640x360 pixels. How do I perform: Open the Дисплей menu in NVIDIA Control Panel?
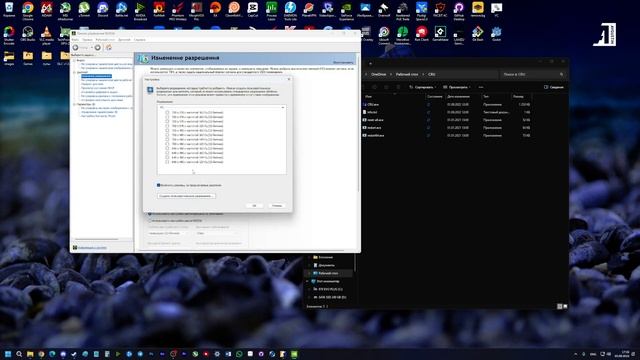[124, 40]
